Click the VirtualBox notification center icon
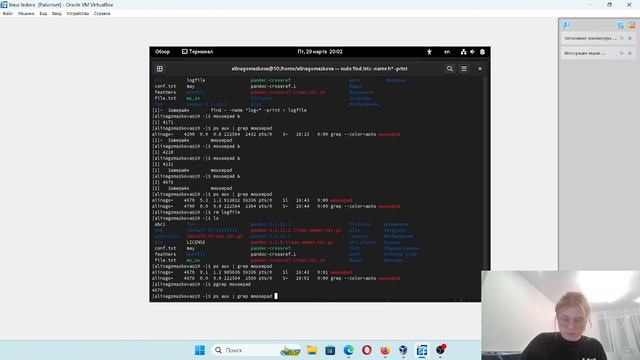Screen dimensions: 640x360 (566, 25)
